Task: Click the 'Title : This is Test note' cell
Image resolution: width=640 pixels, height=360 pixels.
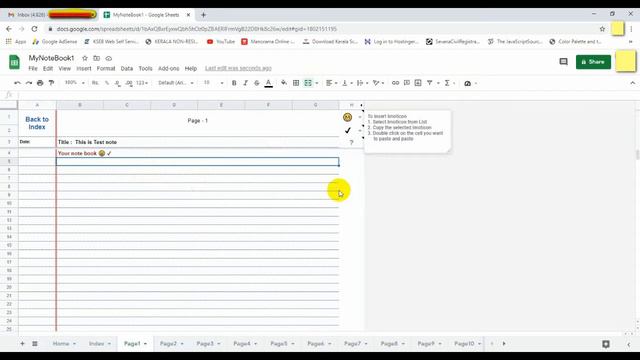Action: click(198, 142)
